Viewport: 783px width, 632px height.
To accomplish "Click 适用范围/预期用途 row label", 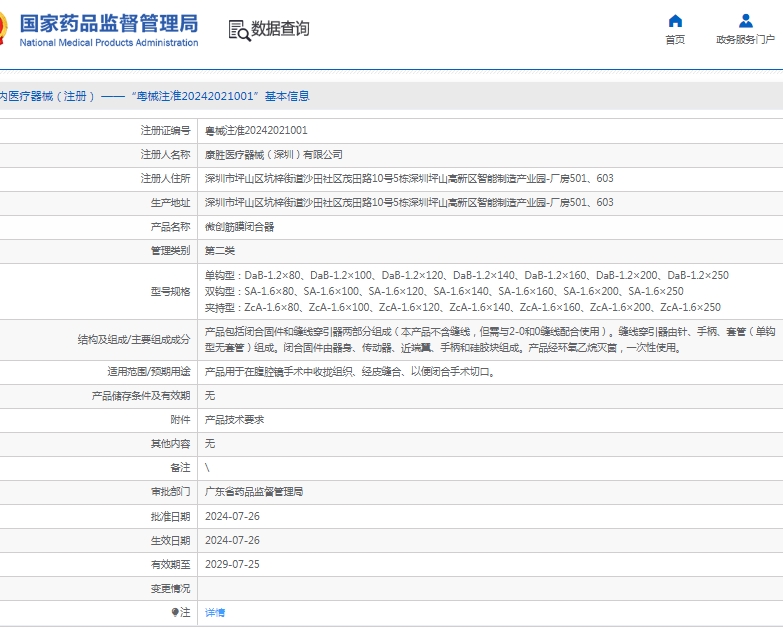I will pyautogui.click(x=149, y=371).
